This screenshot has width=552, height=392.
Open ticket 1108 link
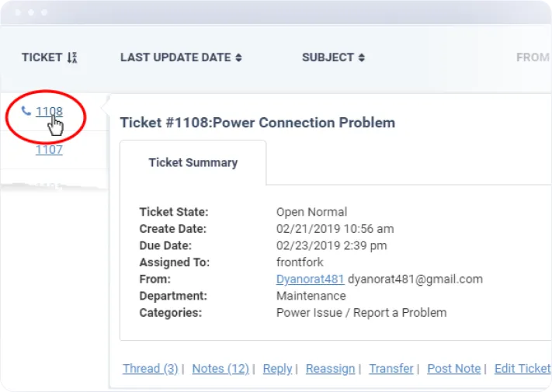(x=49, y=111)
